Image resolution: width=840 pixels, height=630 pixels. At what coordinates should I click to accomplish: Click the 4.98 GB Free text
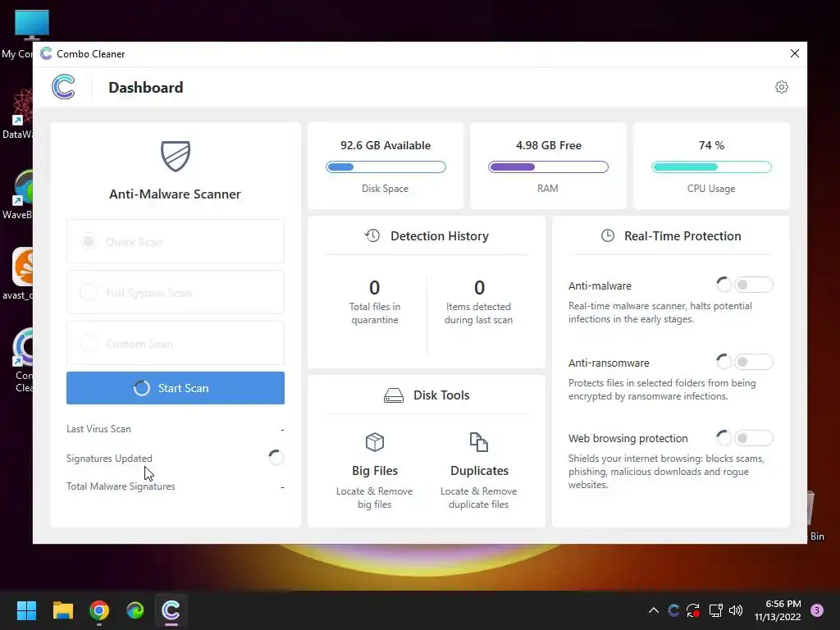(549, 145)
